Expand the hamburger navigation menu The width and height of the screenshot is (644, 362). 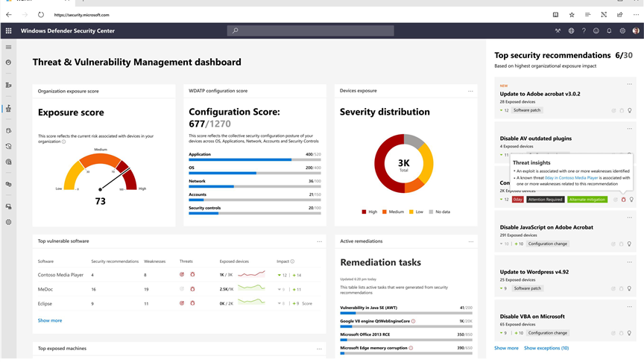[8, 47]
